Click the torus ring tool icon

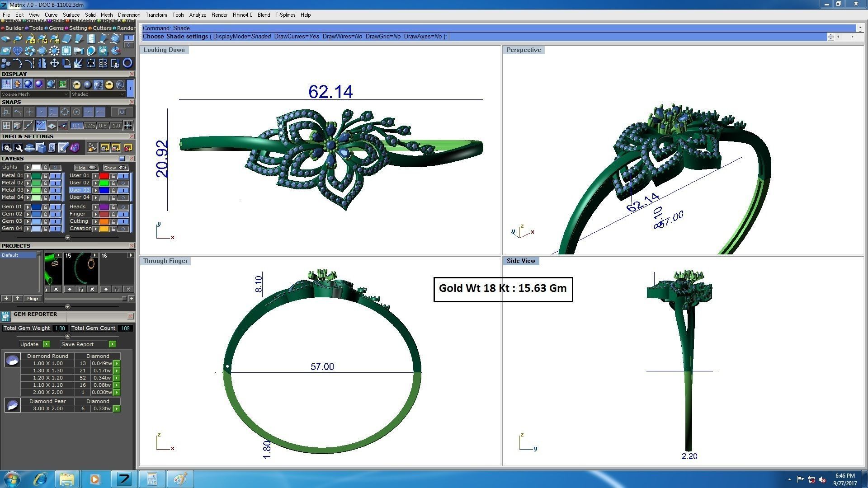click(127, 63)
